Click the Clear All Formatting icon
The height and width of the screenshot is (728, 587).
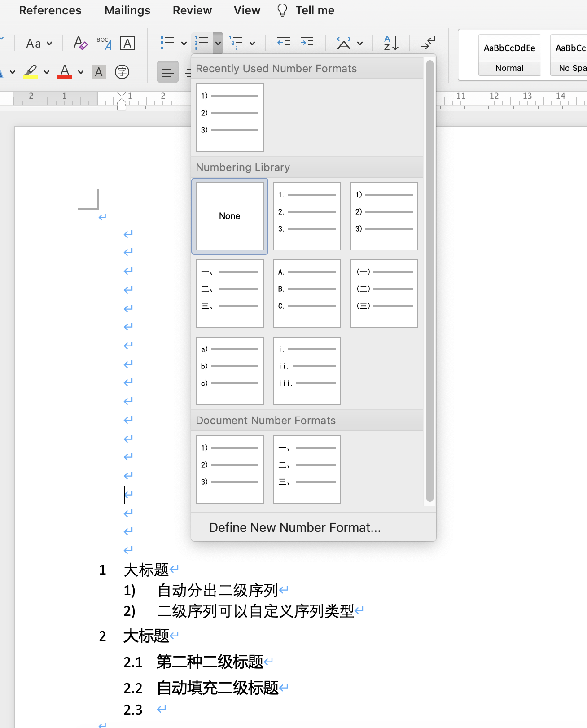click(x=80, y=44)
